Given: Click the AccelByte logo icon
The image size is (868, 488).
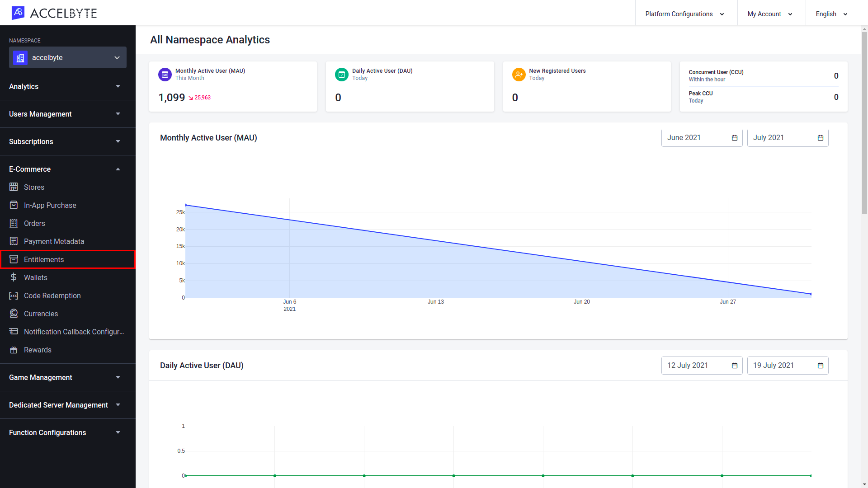Looking at the screenshot, I should [18, 13].
